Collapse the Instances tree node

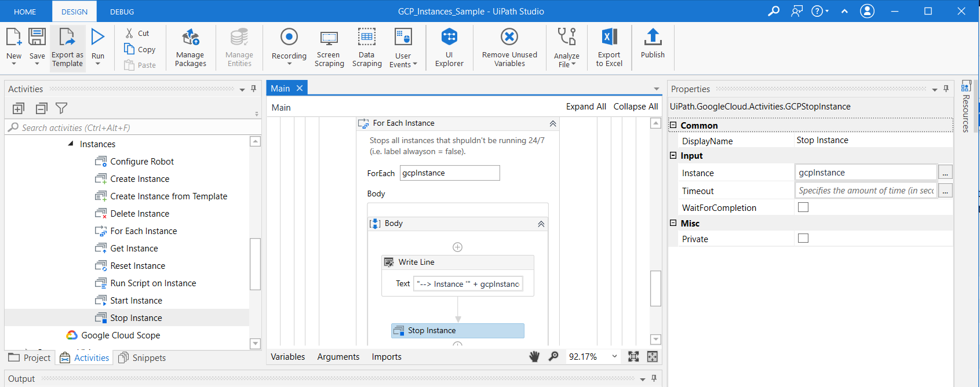pyautogui.click(x=71, y=144)
